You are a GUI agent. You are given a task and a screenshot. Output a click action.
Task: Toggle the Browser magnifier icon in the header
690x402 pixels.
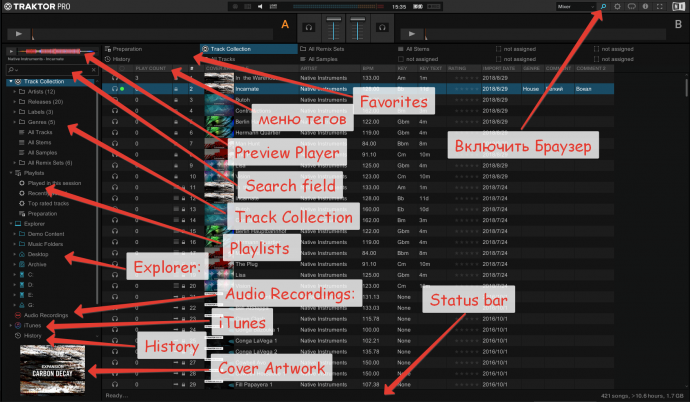603,7
